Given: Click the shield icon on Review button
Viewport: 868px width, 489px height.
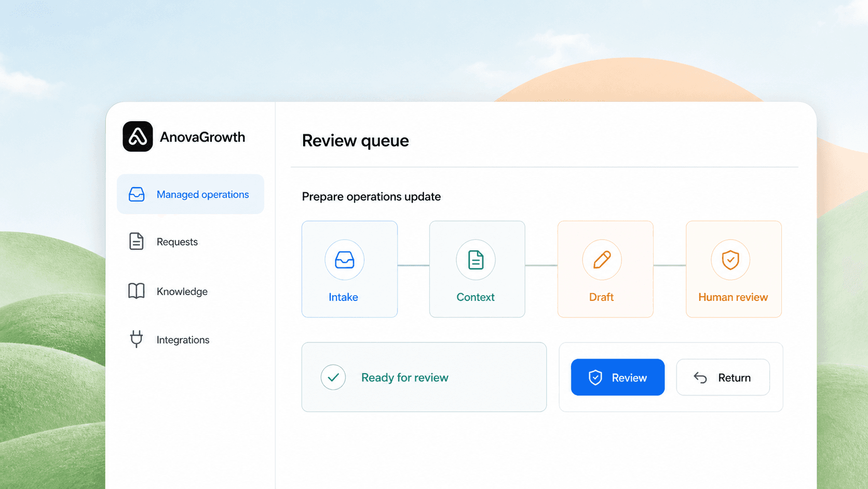Looking at the screenshot, I should 595,377.
